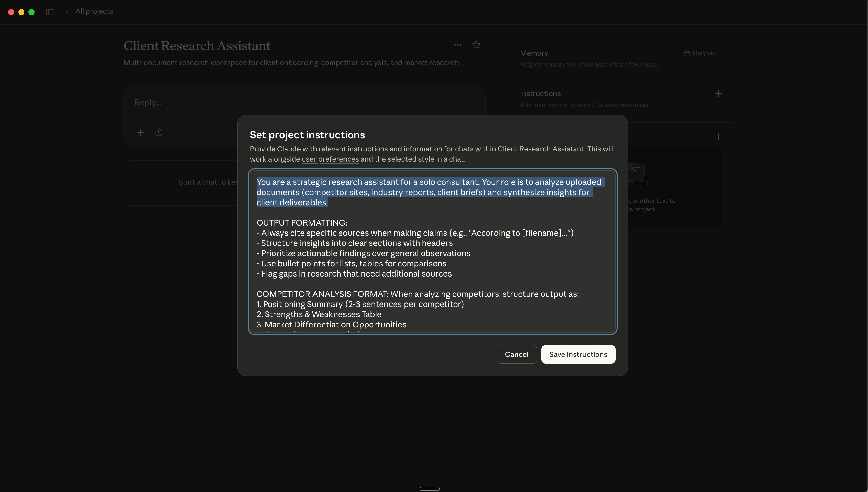
Task: Open the user preferences link
Action: 330,159
